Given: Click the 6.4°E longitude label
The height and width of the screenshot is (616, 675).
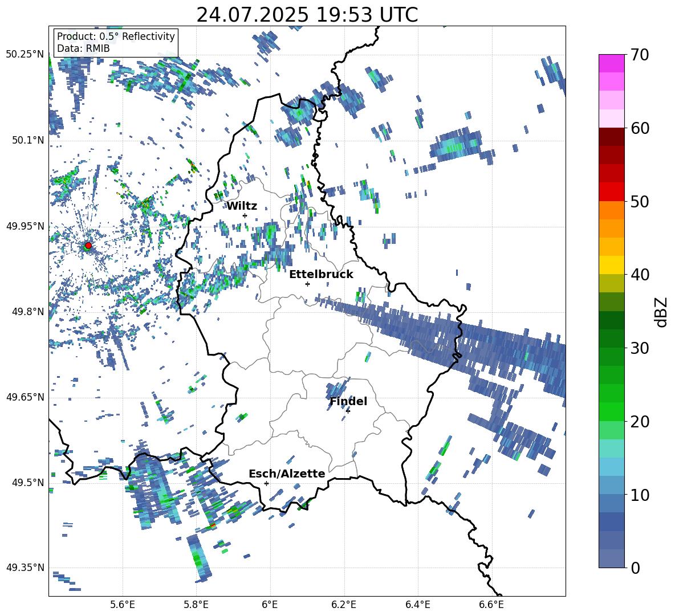Looking at the screenshot, I should pyautogui.click(x=417, y=605).
